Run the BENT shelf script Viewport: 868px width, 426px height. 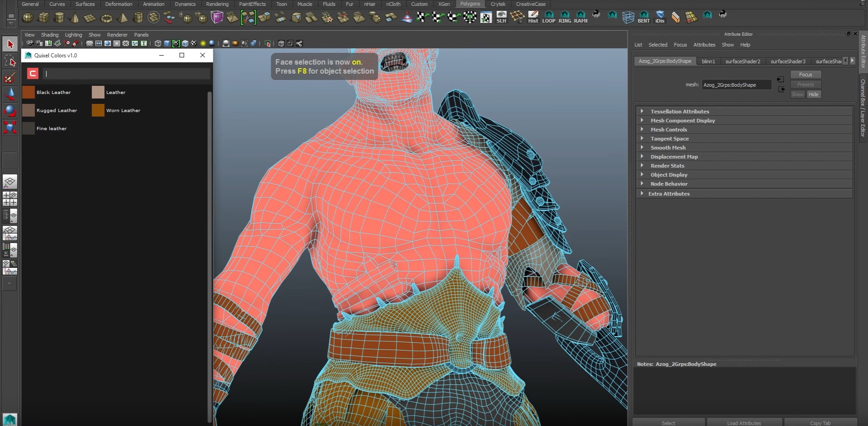[644, 18]
